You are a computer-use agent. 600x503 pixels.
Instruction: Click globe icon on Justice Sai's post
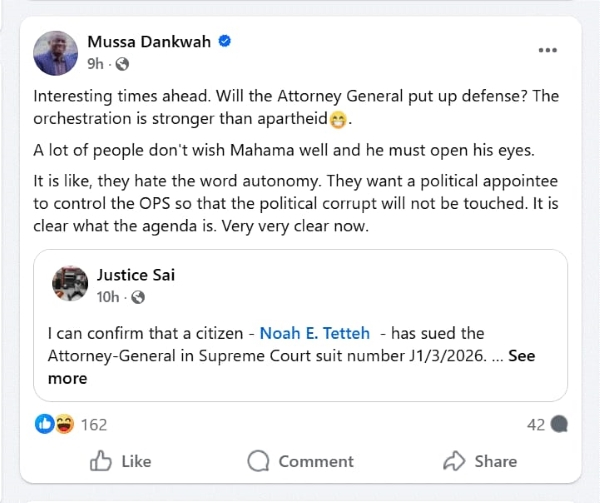point(138,297)
